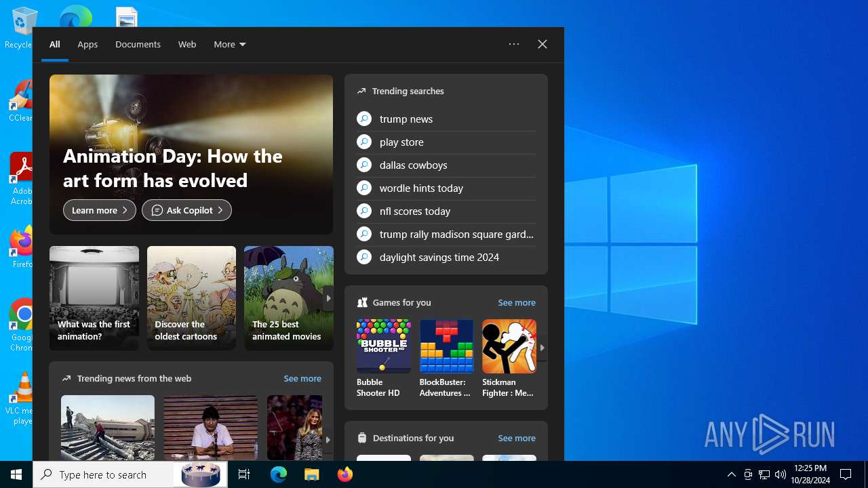This screenshot has height=488, width=868.
Task: Click the search icon beside 'play store'
Action: click(x=364, y=142)
